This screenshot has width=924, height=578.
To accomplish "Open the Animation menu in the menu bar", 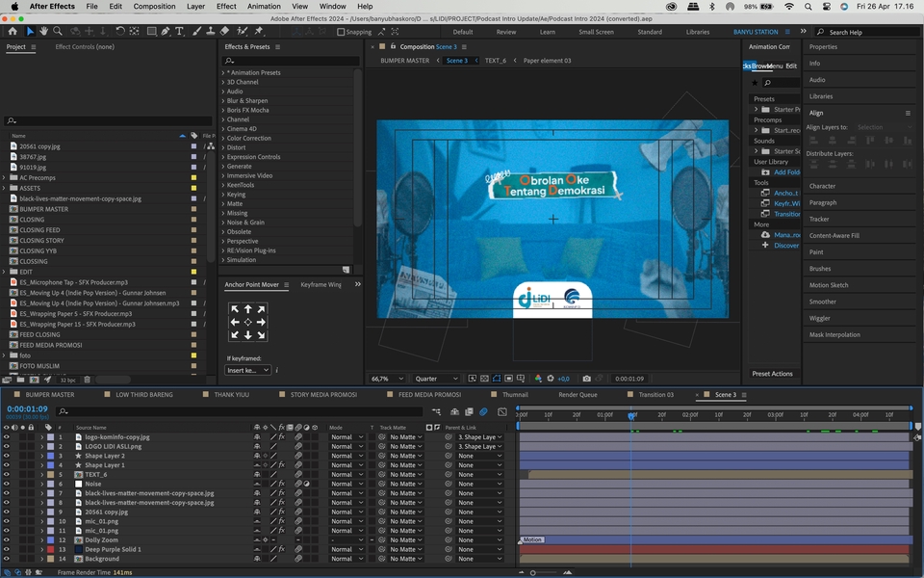I will pyautogui.click(x=263, y=6).
